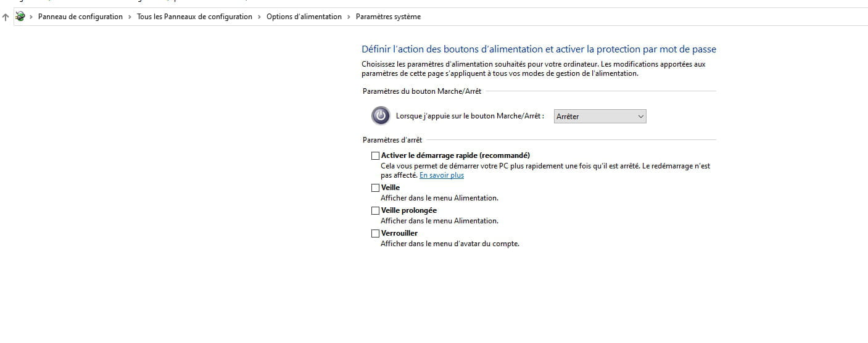The image size is (868, 343).
Task: Expand chevron after Tous les Panneaux de configuration
Action: pos(260,17)
